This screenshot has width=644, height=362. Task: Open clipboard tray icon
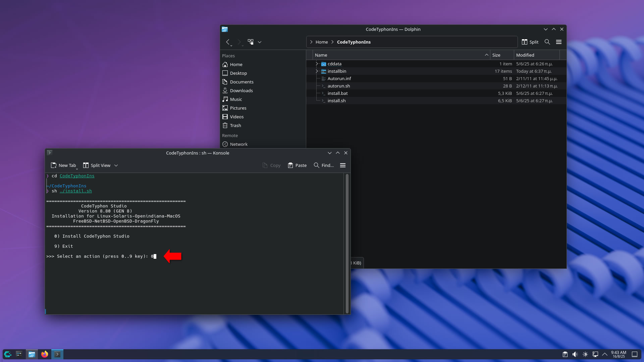565,354
